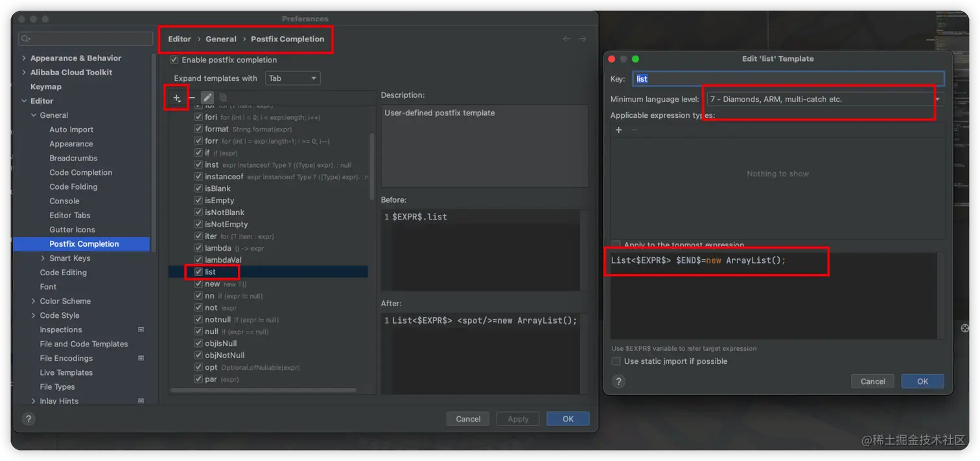Duplicate template with the copy icon
The height and width of the screenshot is (461, 980).
[x=222, y=98]
